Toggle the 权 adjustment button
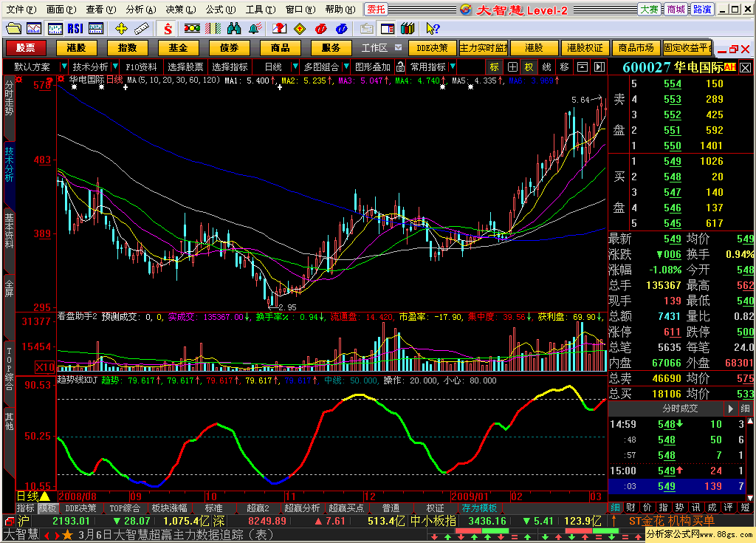Viewport: 756px width, 543px height. coord(529,67)
